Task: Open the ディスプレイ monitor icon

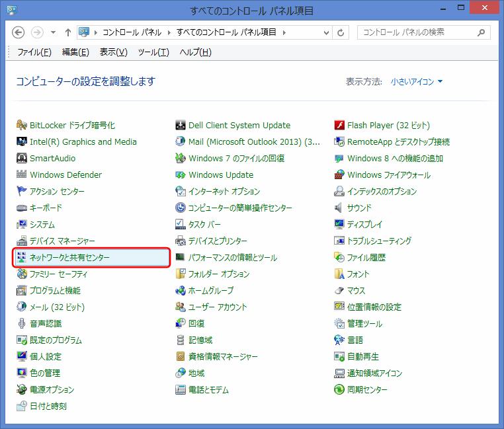Action: point(339,224)
